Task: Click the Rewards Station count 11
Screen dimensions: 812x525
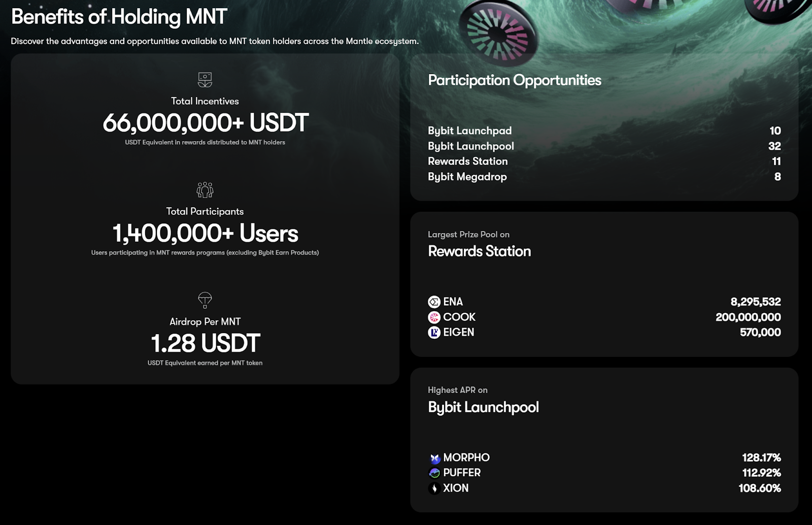Action: 776,161
